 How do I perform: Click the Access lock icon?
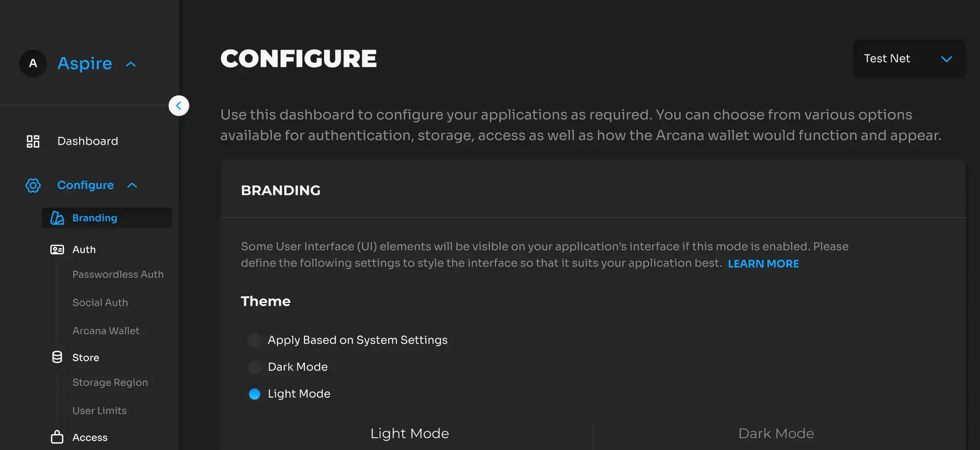(57, 437)
